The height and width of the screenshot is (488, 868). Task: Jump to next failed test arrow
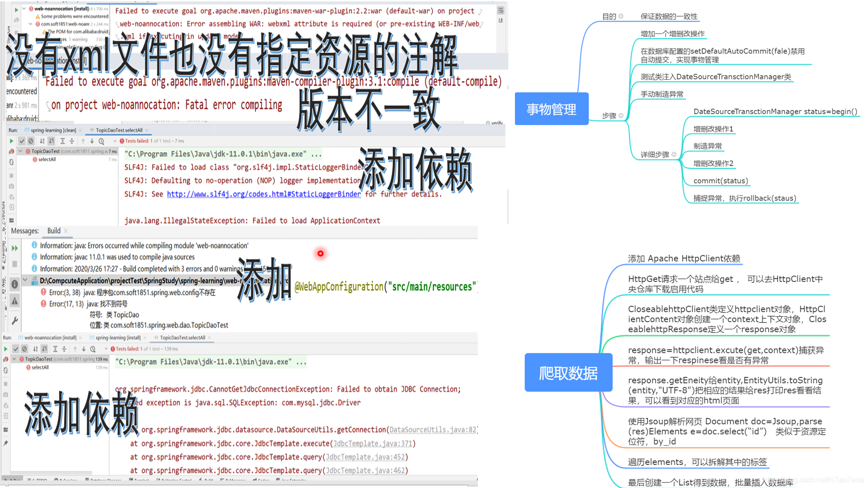92,141
